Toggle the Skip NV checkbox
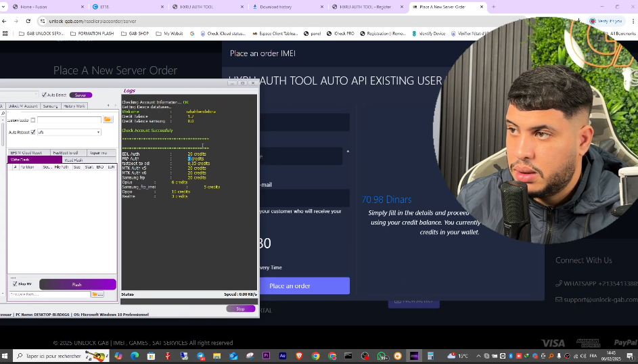 pos(15,284)
